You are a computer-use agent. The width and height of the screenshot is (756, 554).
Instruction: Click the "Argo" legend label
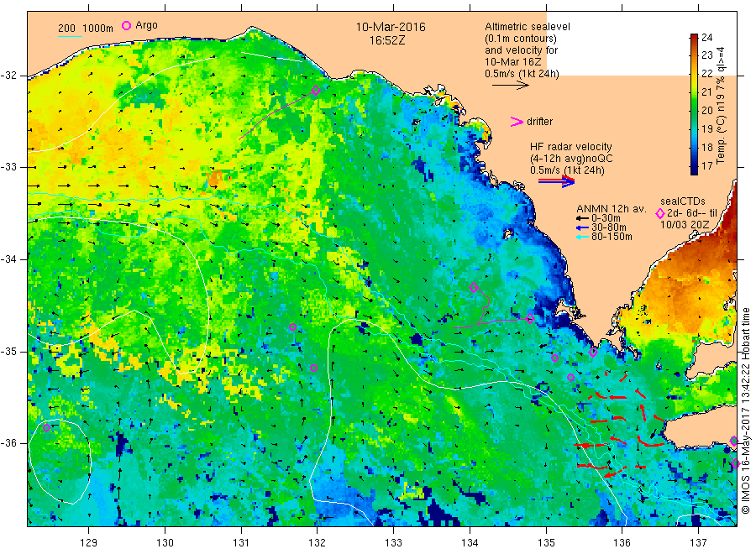(x=146, y=25)
